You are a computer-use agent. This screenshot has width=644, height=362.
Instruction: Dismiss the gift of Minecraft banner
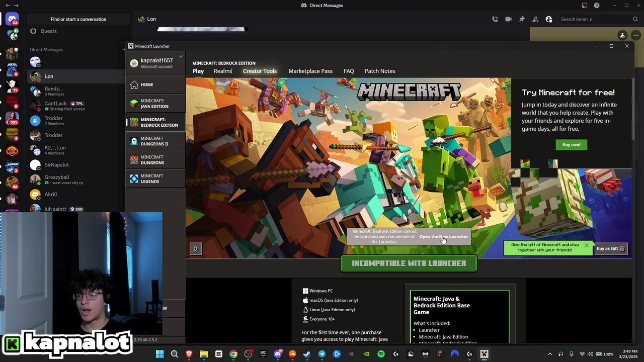click(586, 245)
